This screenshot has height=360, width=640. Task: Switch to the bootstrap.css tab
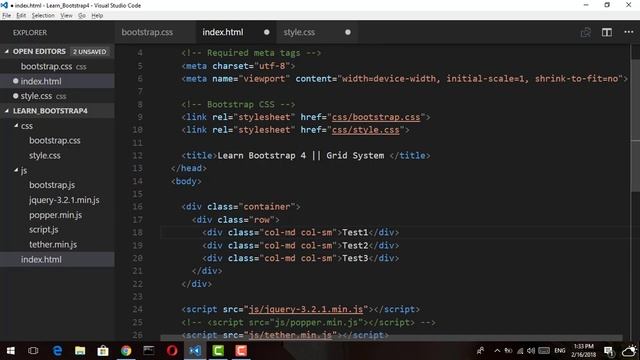point(147,32)
